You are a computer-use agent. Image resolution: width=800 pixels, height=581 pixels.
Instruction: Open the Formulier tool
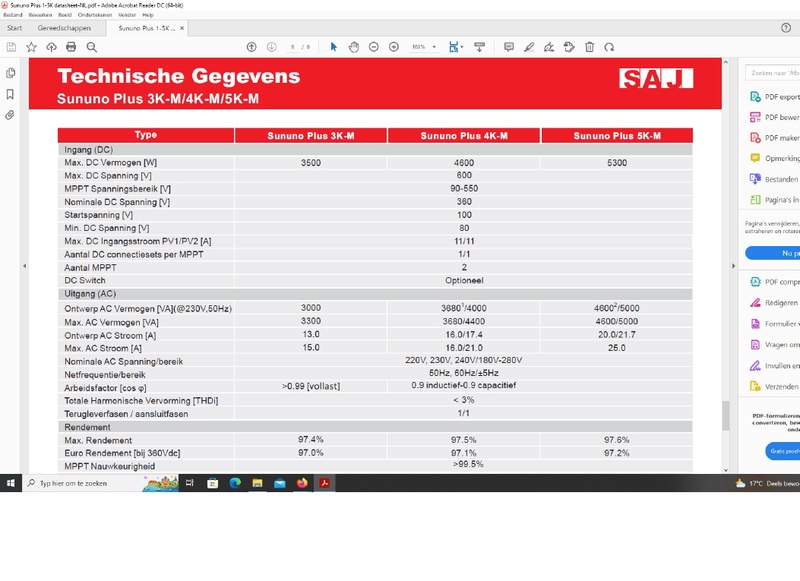(x=773, y=324)
